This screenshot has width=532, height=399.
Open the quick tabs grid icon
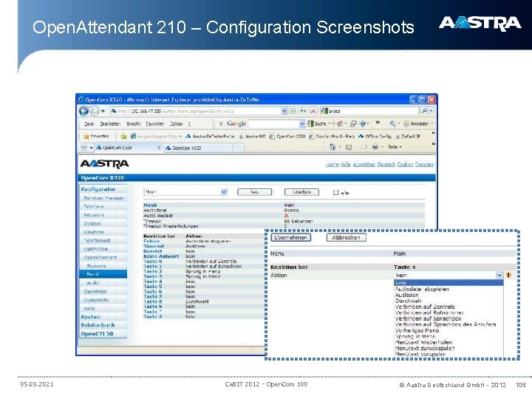(83, 148)
